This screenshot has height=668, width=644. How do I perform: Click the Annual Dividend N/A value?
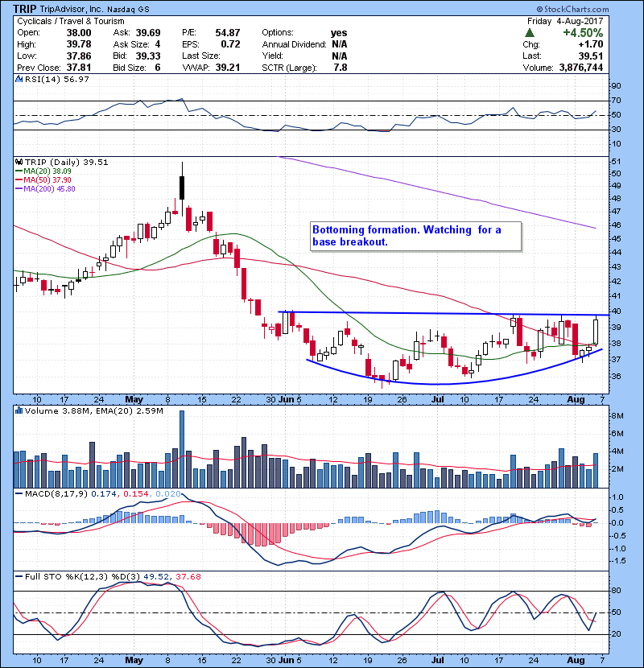pyautogui.click(x=339, y=44)
